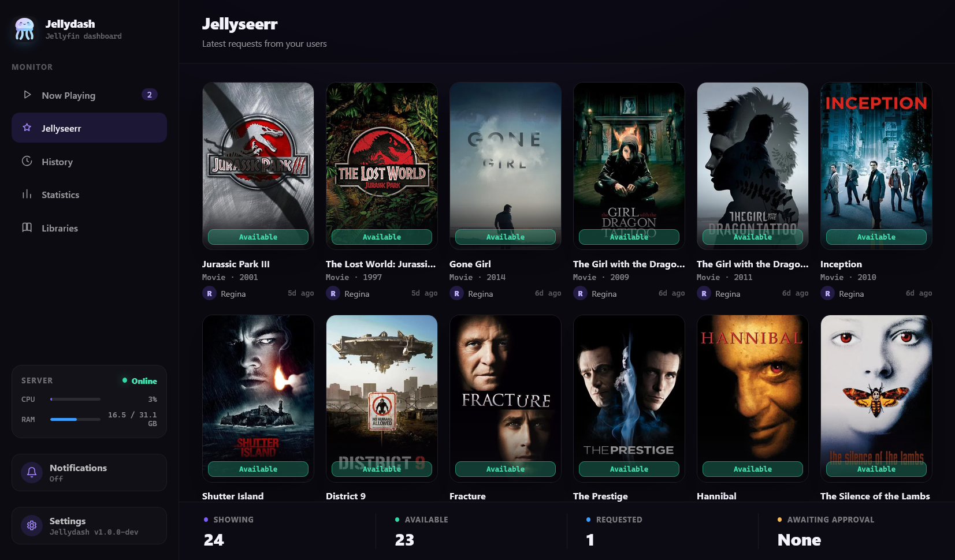This screenshot has height=560, width=955.
Task: Click Available badge on Inception
Action: click(x=876, y=237)
